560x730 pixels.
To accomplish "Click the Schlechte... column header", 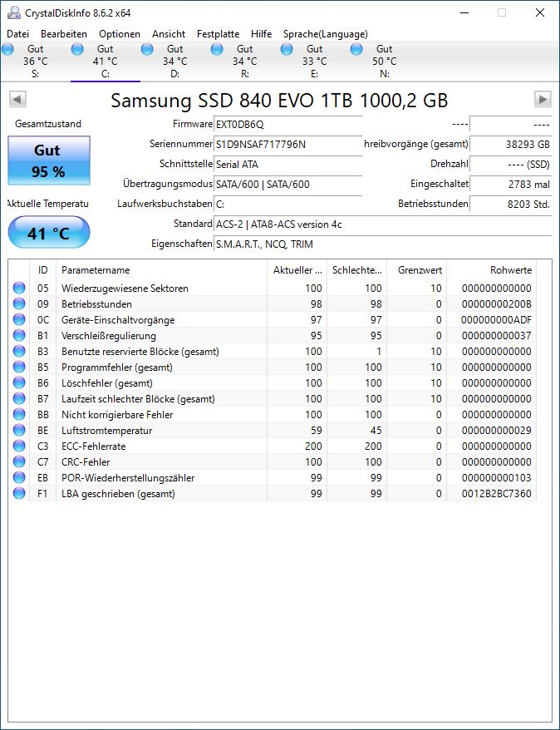I will 357,270.
